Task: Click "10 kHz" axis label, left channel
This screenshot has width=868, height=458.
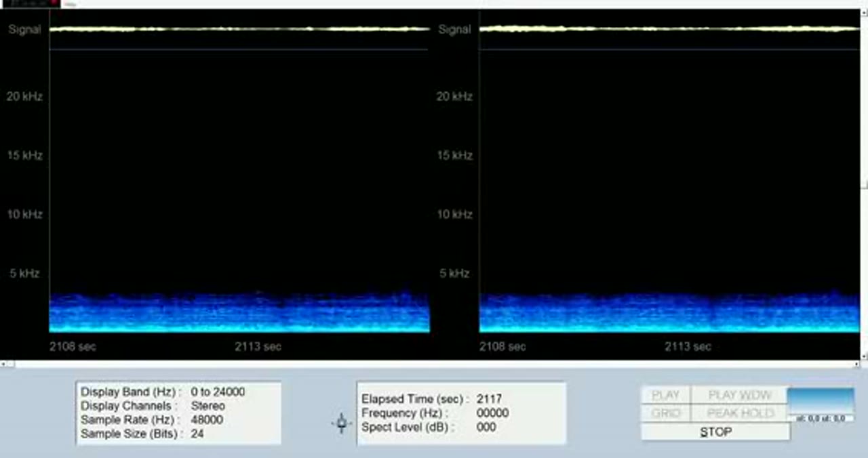Action: coord(24,215)
